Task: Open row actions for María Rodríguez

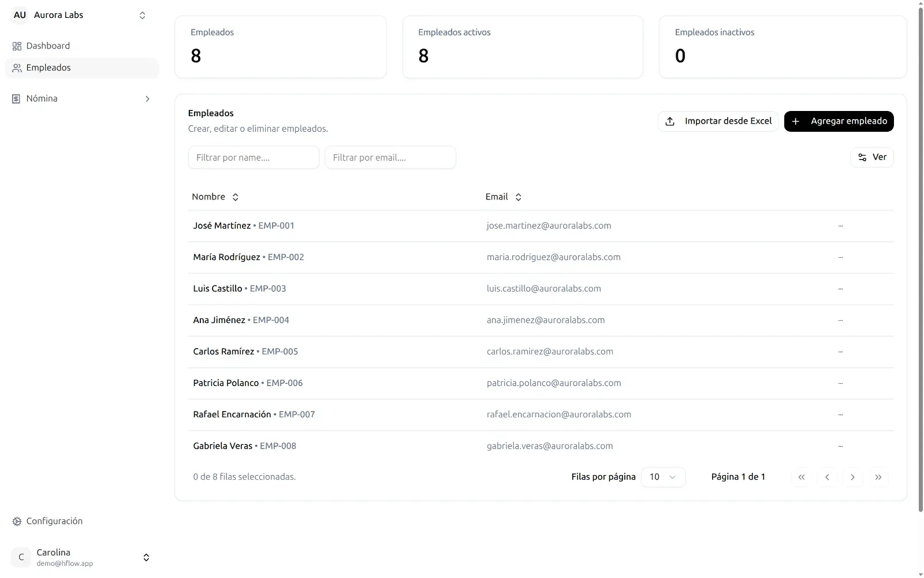Action: coord(840,257)
